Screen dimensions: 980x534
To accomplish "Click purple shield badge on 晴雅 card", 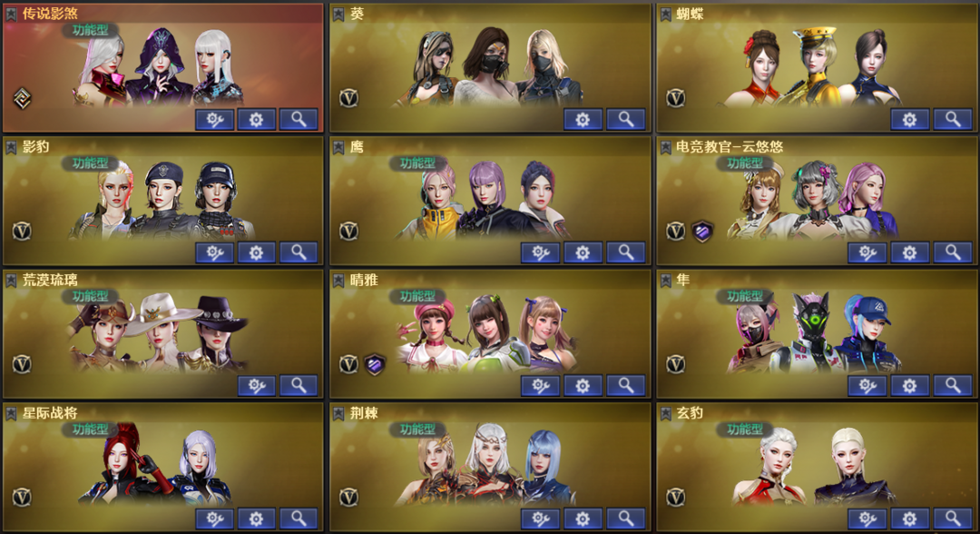I will point(375,364).
